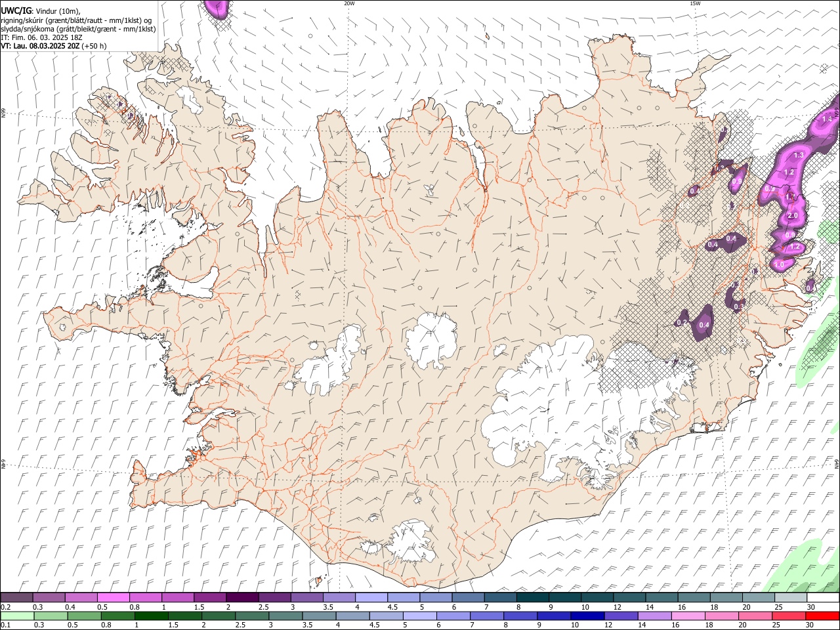This screenshot has width=840, height=630.
Task: Click the 0.1 label in the rain scale
Action: click(x=5, y=625)
